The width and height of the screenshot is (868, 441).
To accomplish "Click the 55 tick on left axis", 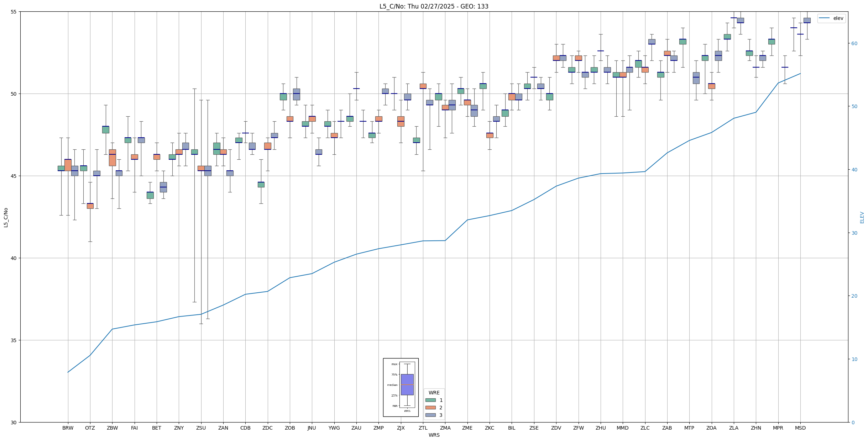I will click(x=14, y=12).
